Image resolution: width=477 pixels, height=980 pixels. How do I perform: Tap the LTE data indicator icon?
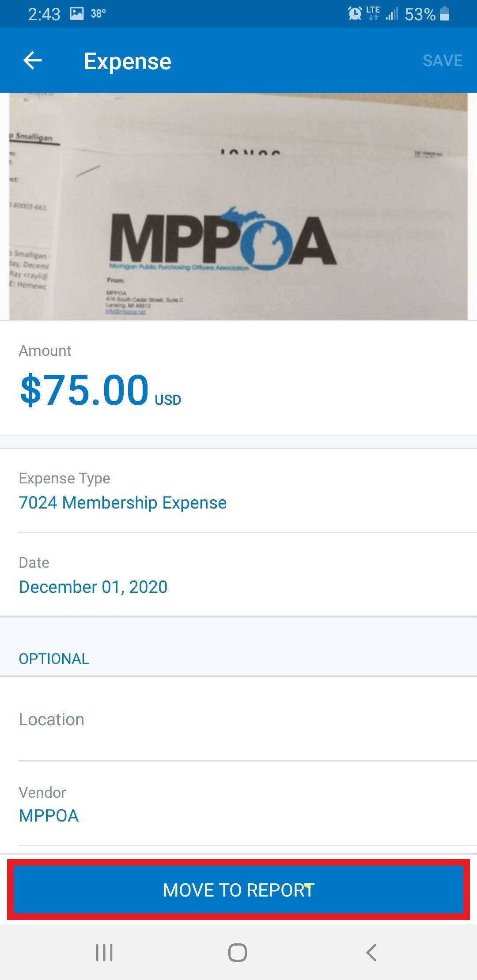pyautogui.click(x=373, y=13)
